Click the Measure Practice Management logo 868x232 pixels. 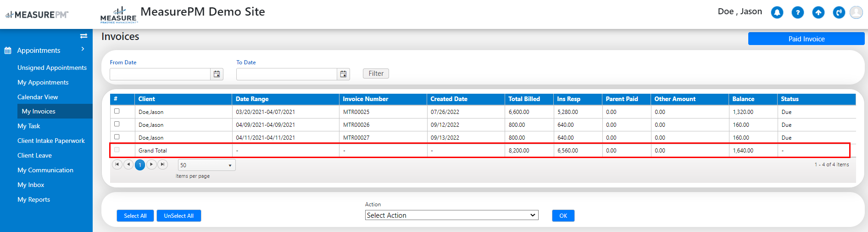click(118, 15)
